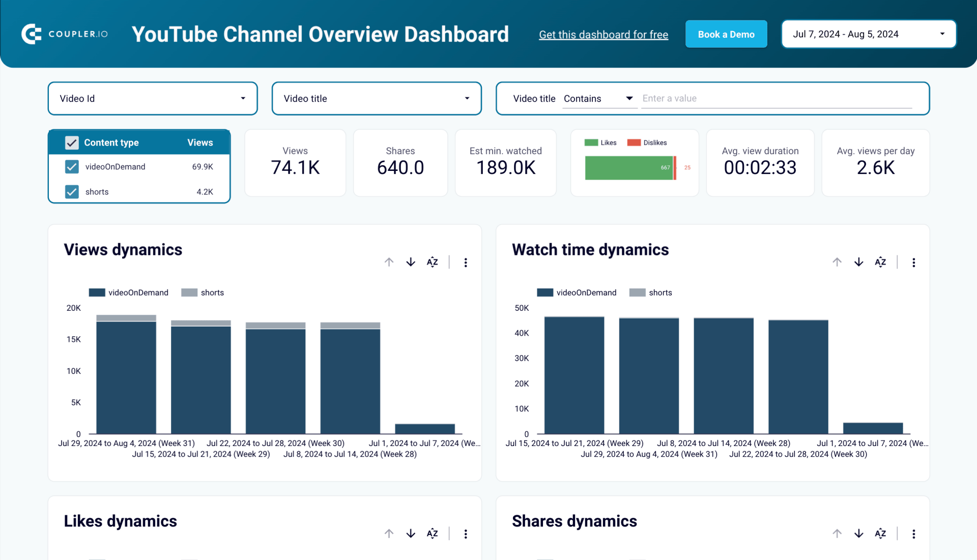Click the Avg. views per day 2.6K value
The image size is (977, 560).
876,168
